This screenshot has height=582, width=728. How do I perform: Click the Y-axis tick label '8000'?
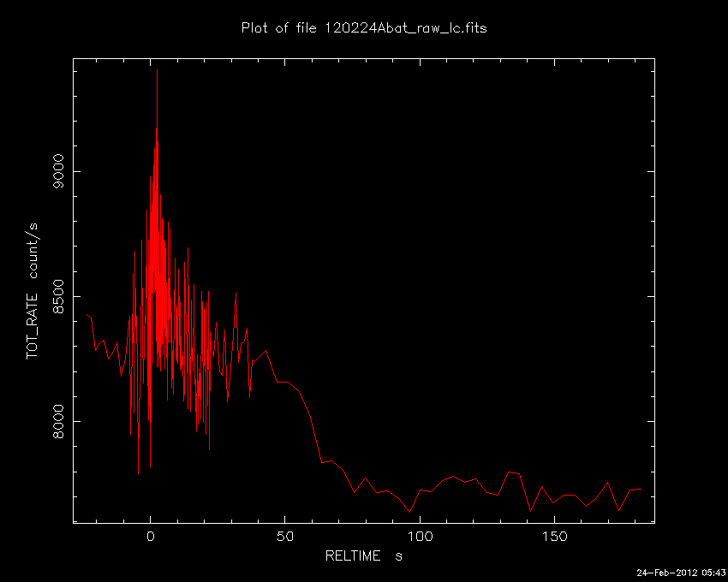[x=58, y=421]
